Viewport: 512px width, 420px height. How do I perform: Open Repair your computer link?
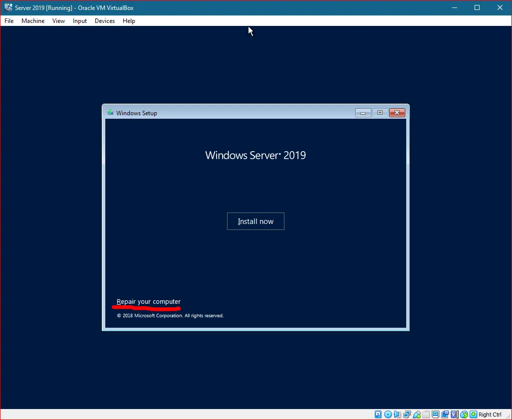(148, 301)
